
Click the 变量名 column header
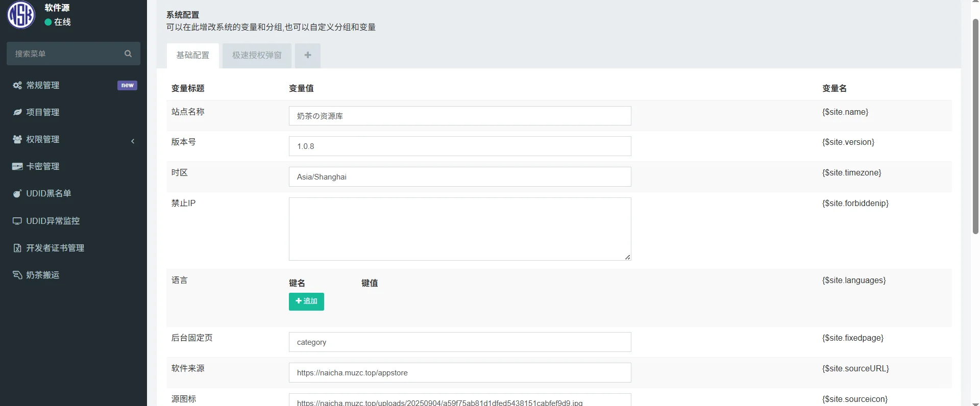click(x=835, y=88)
